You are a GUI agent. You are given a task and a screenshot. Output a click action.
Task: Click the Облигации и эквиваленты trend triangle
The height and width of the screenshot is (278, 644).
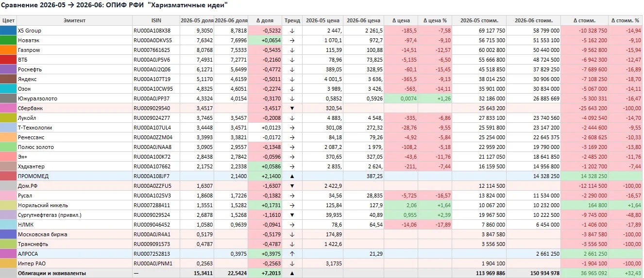(292, 273)
